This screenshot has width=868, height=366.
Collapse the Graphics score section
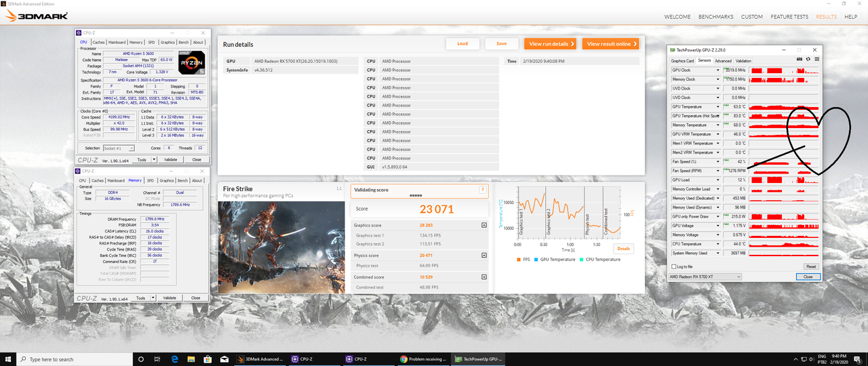[x=484, y=225]
